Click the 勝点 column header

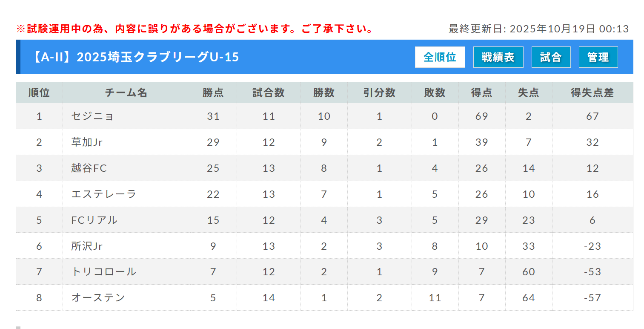pyautogui.click(x=213, y=92)
